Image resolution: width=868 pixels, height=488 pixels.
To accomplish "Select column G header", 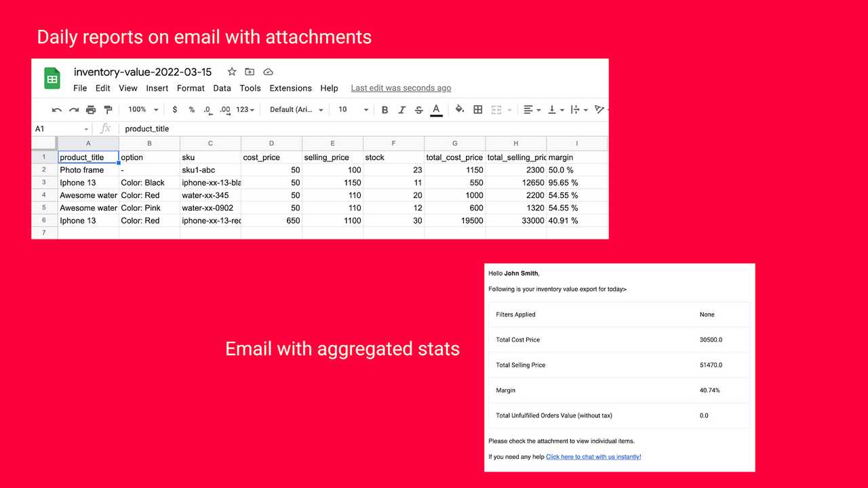I will click(454, 144).
